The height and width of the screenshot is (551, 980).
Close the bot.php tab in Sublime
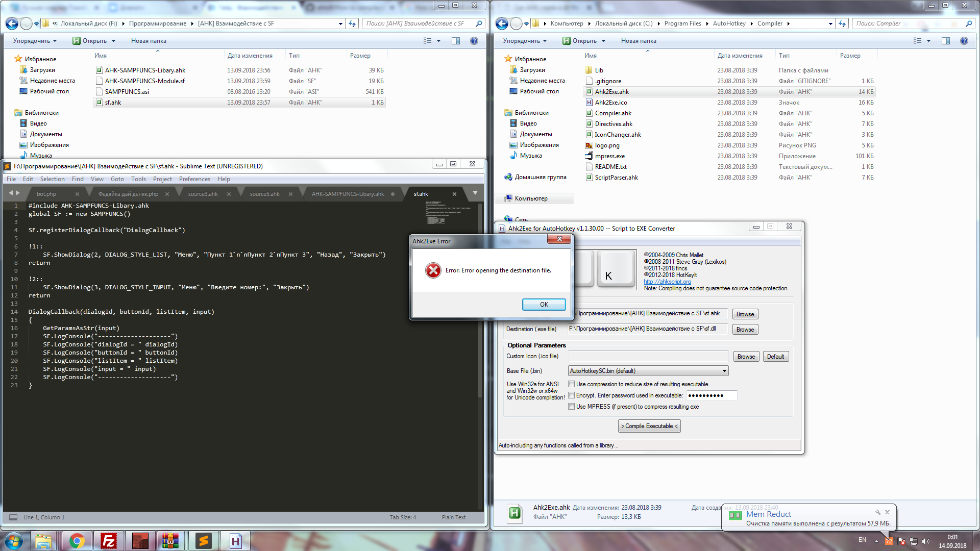[x=77, y=194]
